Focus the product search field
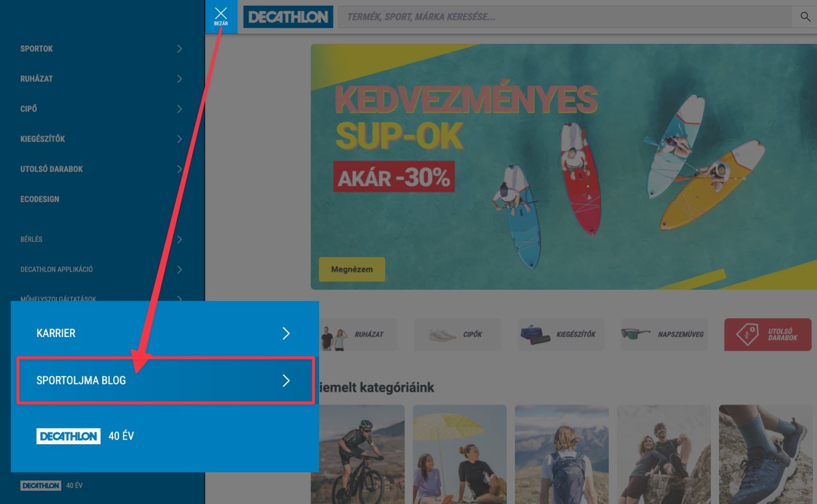The height and width of the screenshot is (504, 817). click(x=566, y=17)
